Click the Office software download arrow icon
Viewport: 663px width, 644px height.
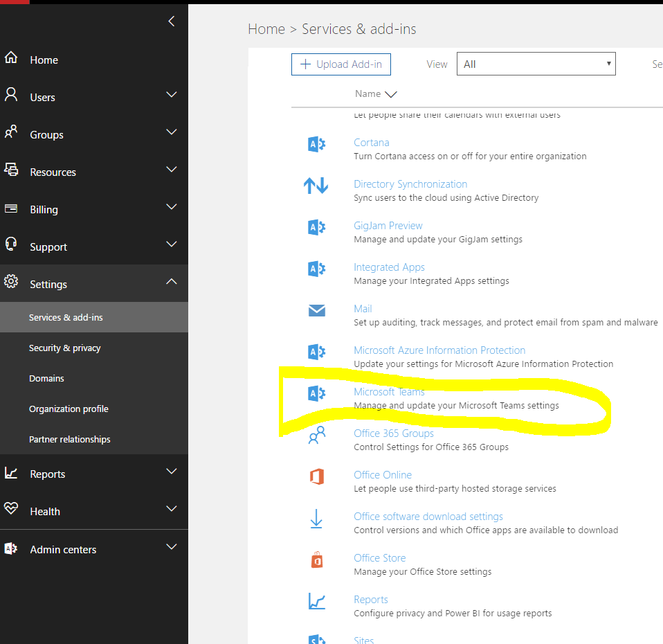click(316, 519)
